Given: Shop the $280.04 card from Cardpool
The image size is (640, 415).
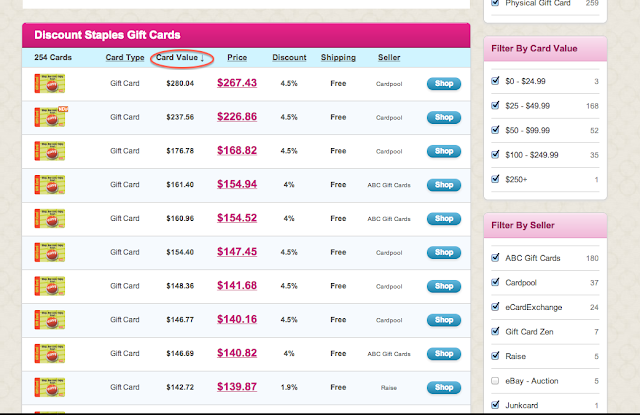Looking at the screenshot, I should (x=444, y=84).
